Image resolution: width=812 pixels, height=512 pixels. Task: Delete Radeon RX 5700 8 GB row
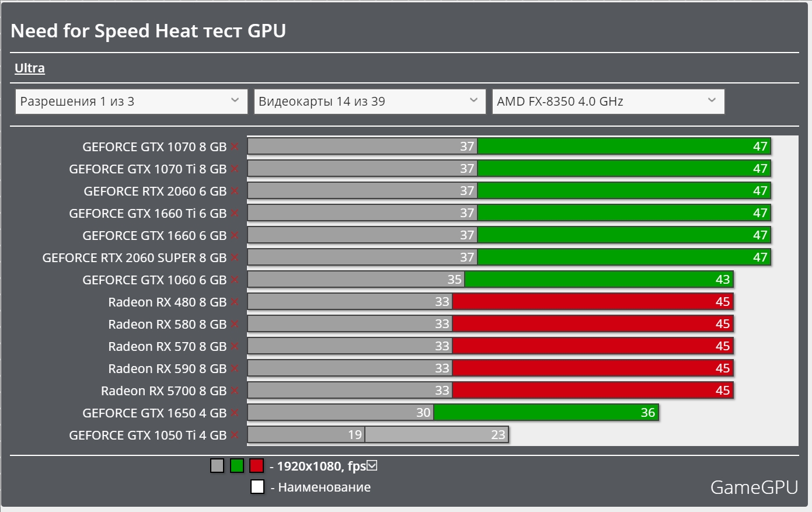(235, 391)
